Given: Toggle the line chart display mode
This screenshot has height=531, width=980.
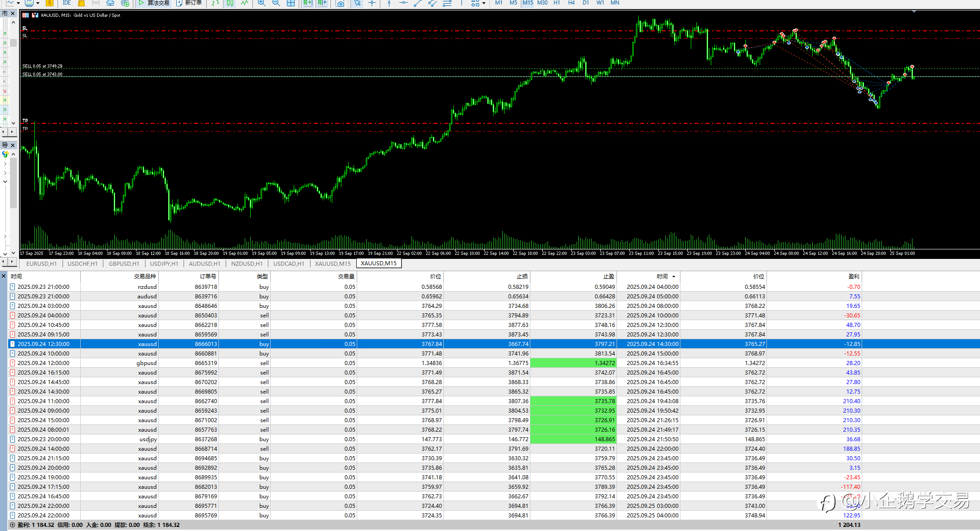Looking at the screenshot, I should (x=245, y=3).
